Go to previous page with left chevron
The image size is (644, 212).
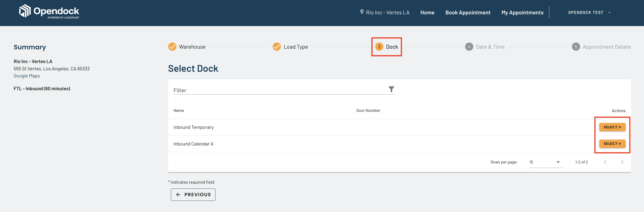point(605,162)
